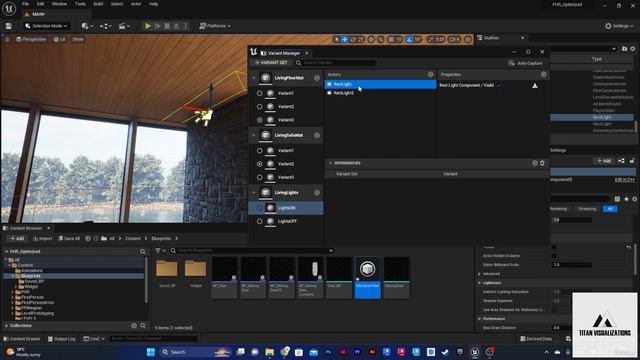Open the Cmd console type dropdown
The width and height of the screenshot is (640, 360).
[x=94, y=339]
